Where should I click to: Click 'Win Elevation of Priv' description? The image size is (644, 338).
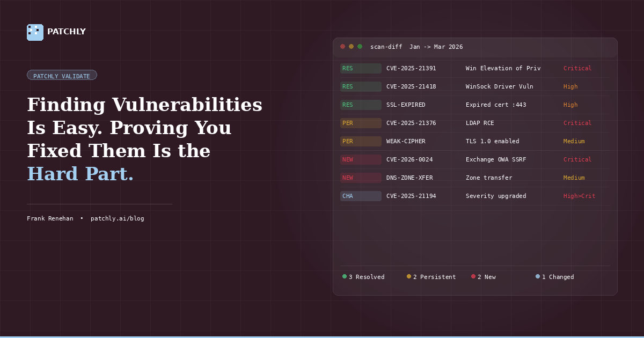click(x=503, y=68)
